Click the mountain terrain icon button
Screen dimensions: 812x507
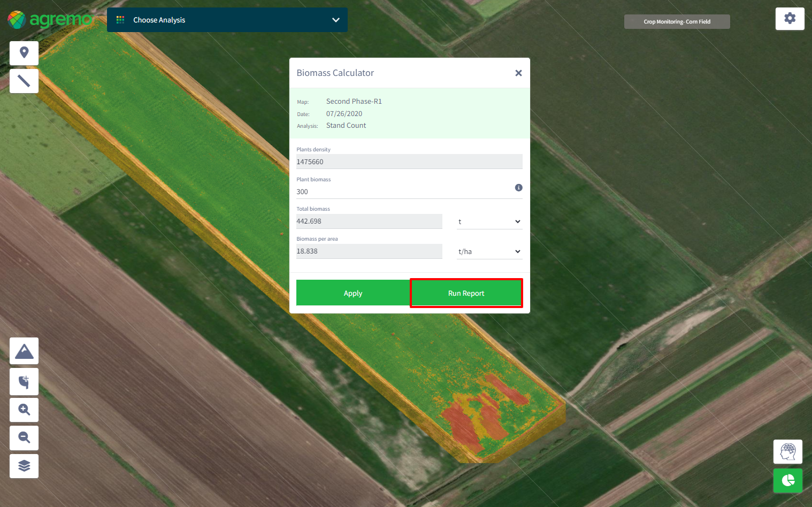24,351
